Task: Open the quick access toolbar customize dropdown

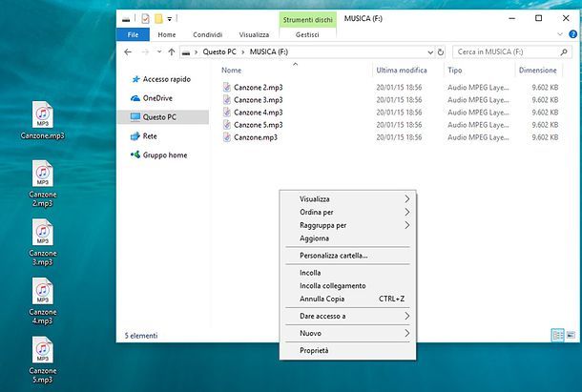Action: point(169,19)
